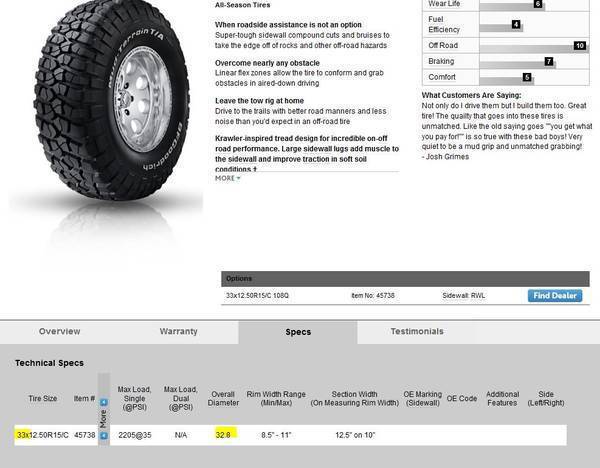
Task: Open the Testimonials tab
Action: 417,331
